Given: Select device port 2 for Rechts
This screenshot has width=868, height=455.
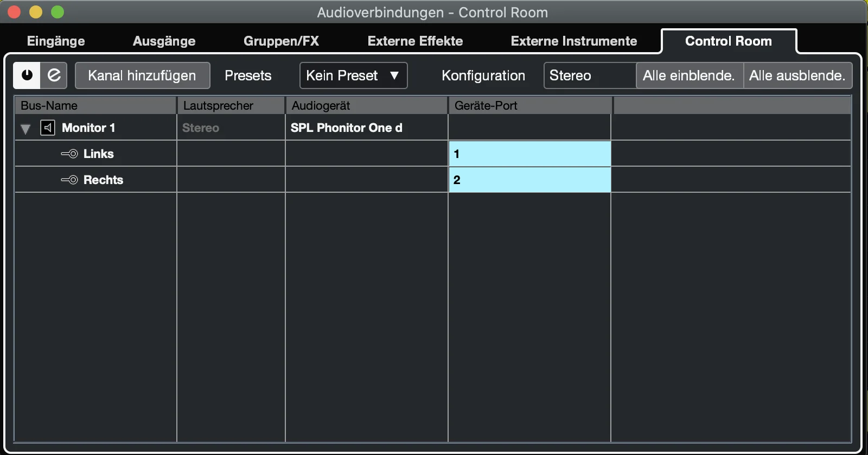Looking at the screenshot, I should [x=529, y=180].
